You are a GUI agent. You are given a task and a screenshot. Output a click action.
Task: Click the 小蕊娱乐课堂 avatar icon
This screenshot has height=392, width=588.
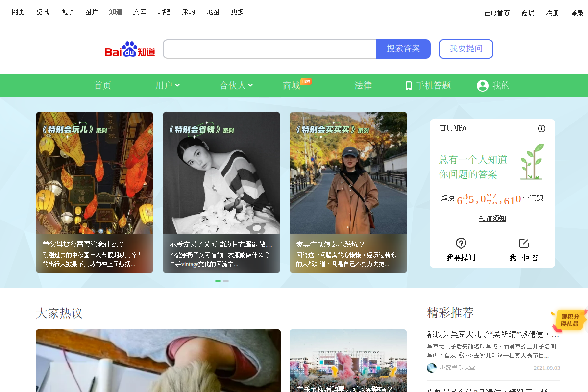431,367
